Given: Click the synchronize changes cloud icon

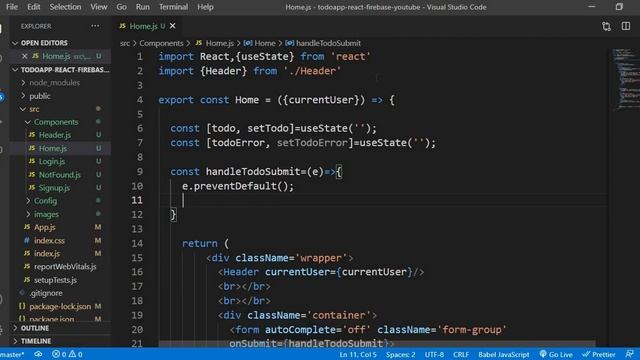Looking at the screenshot, I should (38, 354).
